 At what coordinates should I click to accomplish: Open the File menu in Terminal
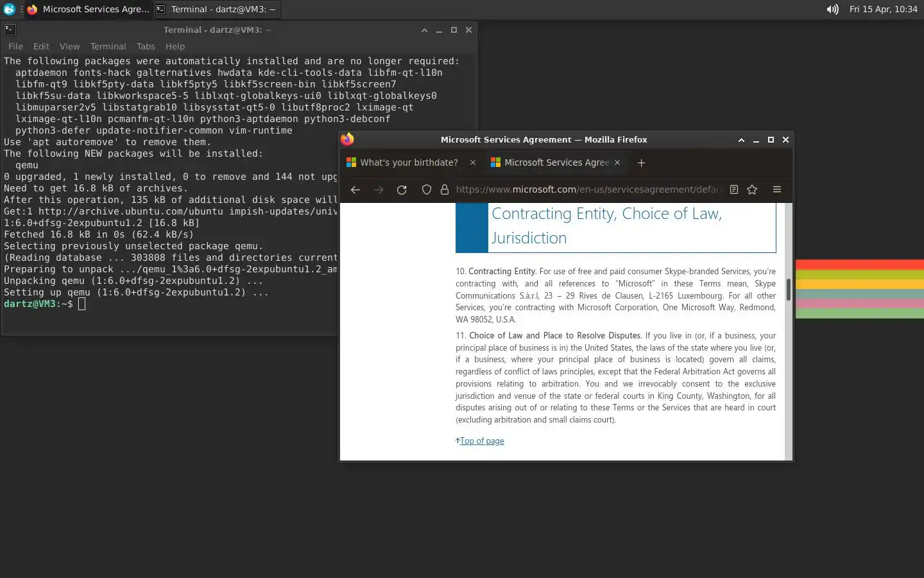point(15,46)
